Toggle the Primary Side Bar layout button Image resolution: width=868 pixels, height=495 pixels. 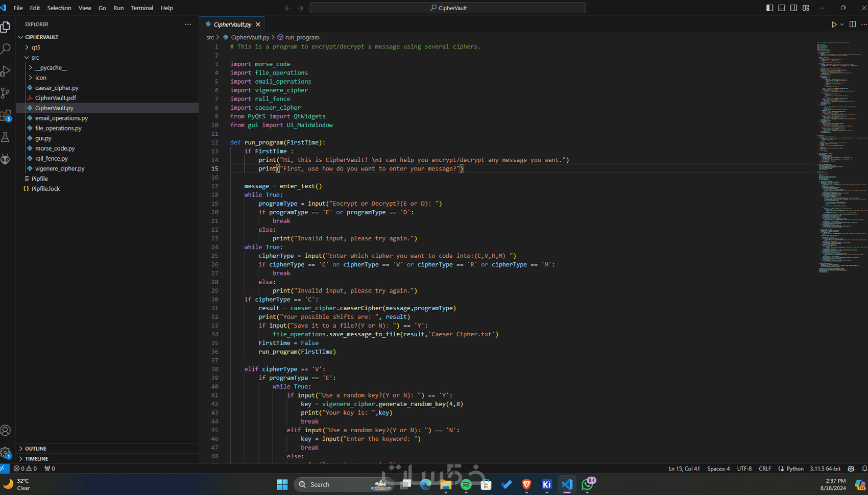click(769, 8)
